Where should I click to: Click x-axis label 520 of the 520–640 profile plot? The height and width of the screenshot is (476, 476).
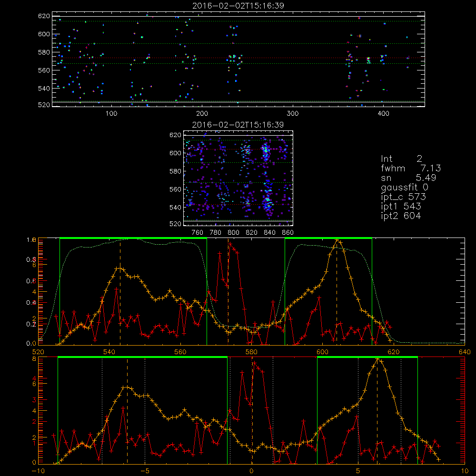[x=38, y=352]
